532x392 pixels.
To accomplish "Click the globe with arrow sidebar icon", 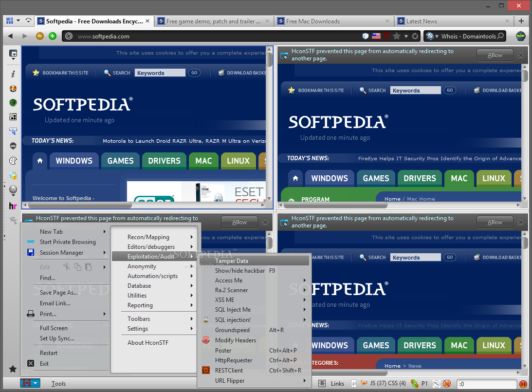I will pos(13,190).
